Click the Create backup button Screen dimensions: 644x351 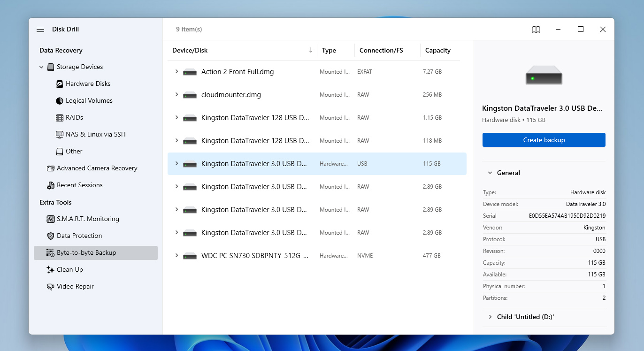click(543, 139)
